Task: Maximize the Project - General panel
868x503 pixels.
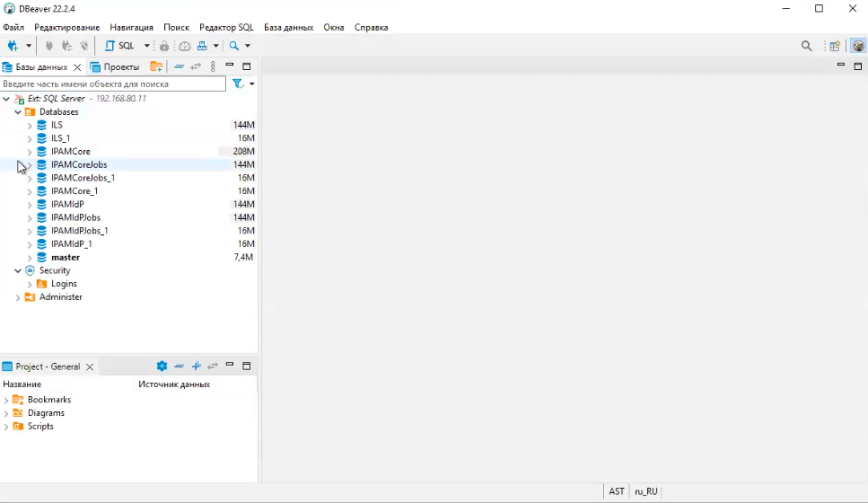Action: 247,366
